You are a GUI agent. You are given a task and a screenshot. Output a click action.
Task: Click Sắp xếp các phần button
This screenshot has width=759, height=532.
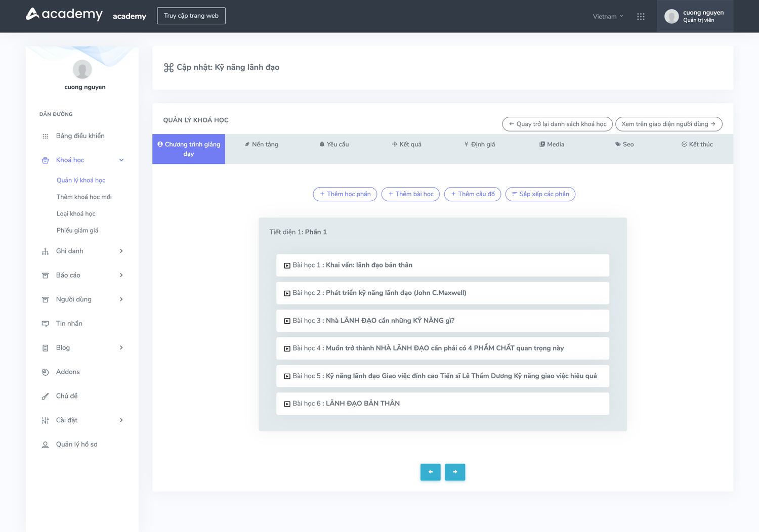[540, 194]
